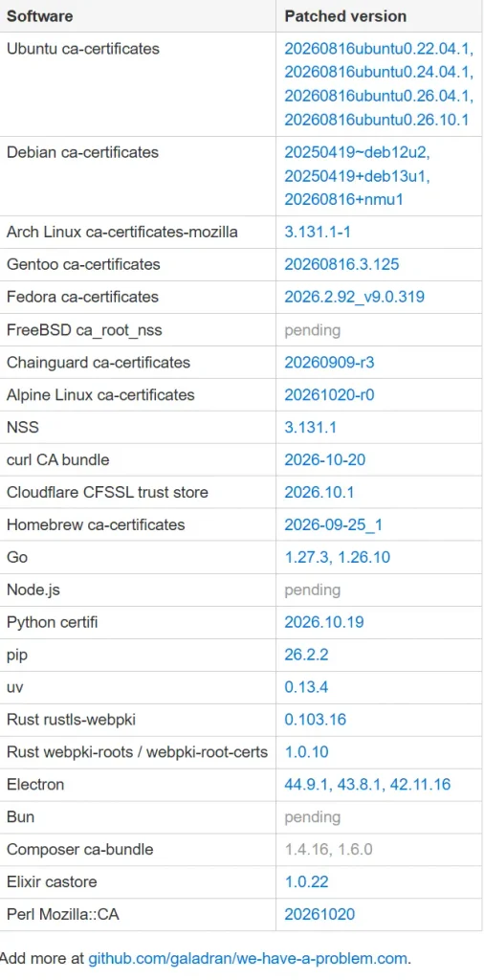Screen dimensions: 484x980
Task: Open Electron 44.9.1 version link
Action: coord(307,785)
